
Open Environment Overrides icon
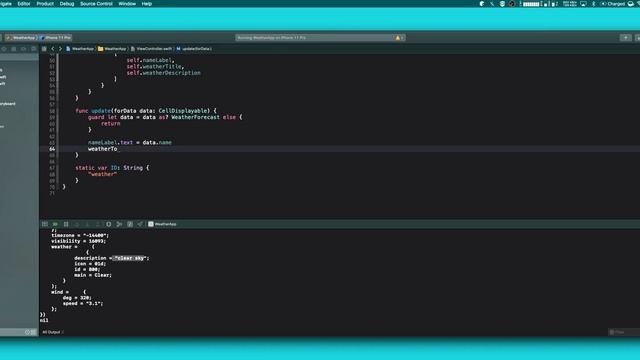(x=130, y=224)
